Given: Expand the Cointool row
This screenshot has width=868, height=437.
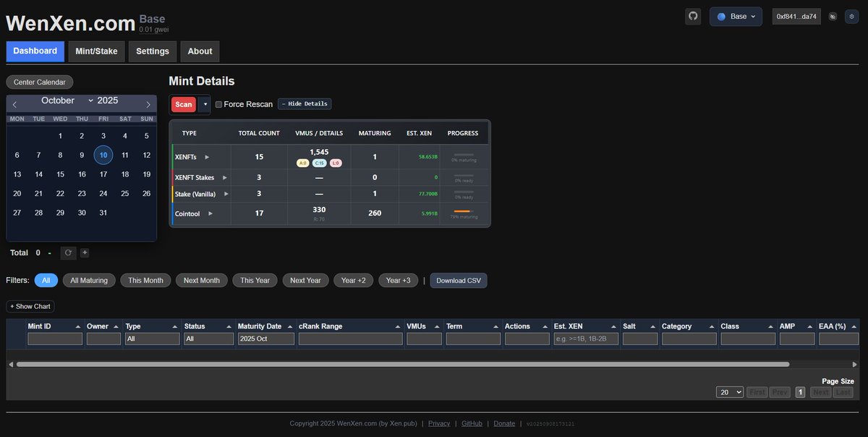Looking at the screenshot, I should 210,213.
